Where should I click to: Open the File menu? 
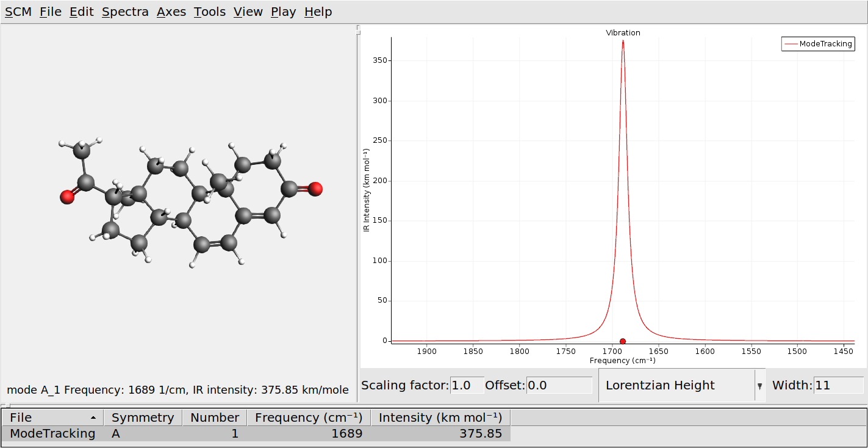tap(51, 12)
